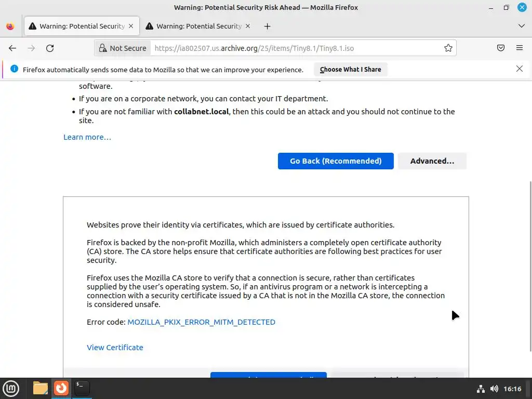Close the second Warning tab
The image size is (532, 399).
pos(248,26)
